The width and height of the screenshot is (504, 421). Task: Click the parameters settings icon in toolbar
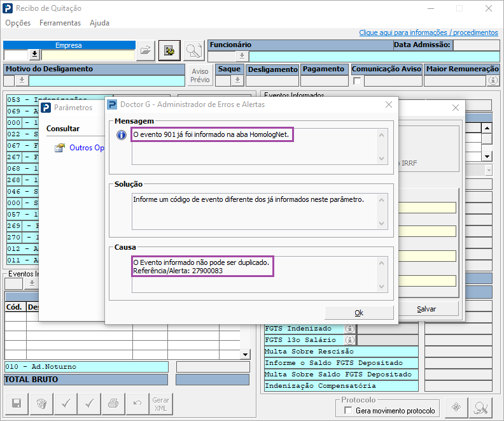pos(169,51)
